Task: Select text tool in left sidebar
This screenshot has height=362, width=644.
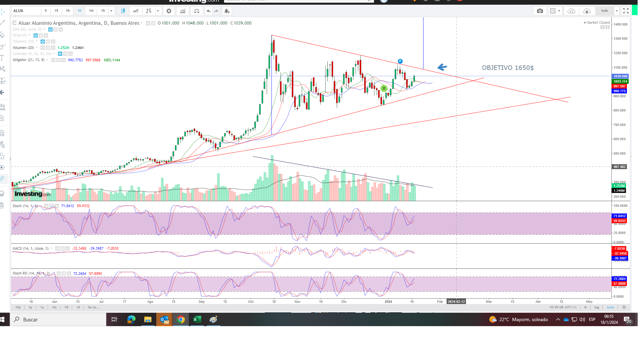Action: [x=2, y=58]
